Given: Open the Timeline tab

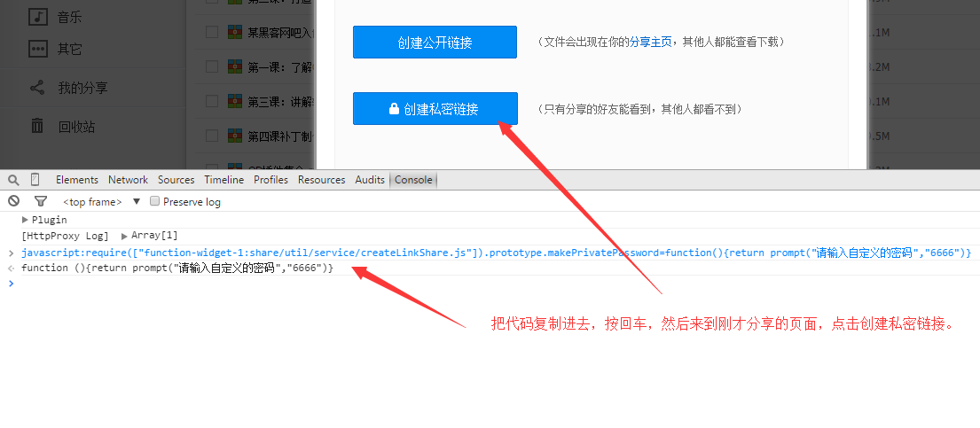Looking at the screenshot, I should click(223, 180).
